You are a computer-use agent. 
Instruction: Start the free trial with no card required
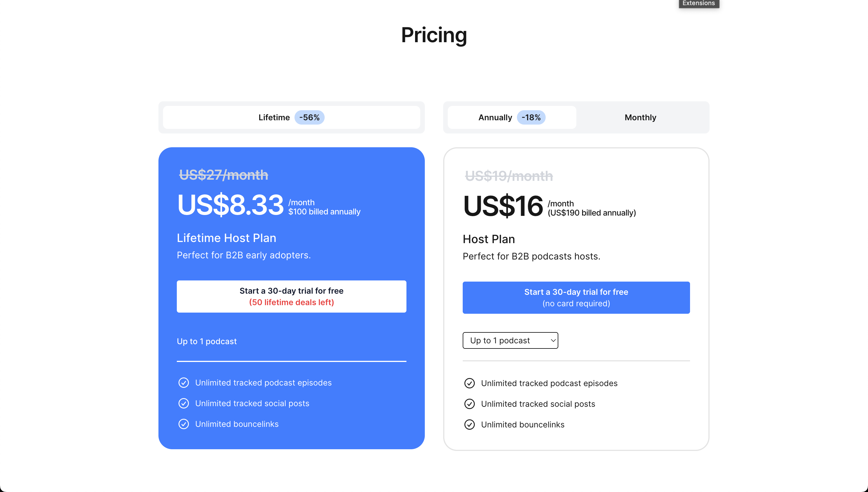[576, 297]
